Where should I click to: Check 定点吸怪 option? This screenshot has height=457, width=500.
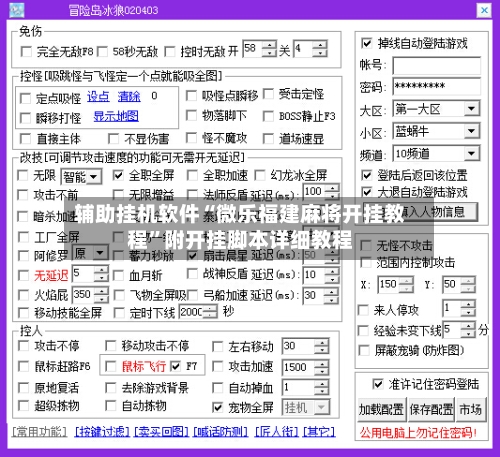click(x=25, y=98)
